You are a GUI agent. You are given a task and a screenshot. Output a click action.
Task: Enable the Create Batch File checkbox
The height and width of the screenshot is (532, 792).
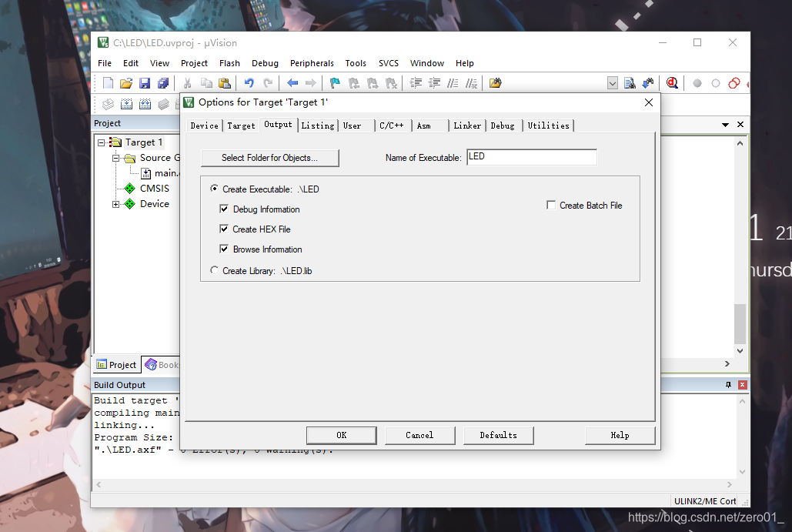point(551,205)
